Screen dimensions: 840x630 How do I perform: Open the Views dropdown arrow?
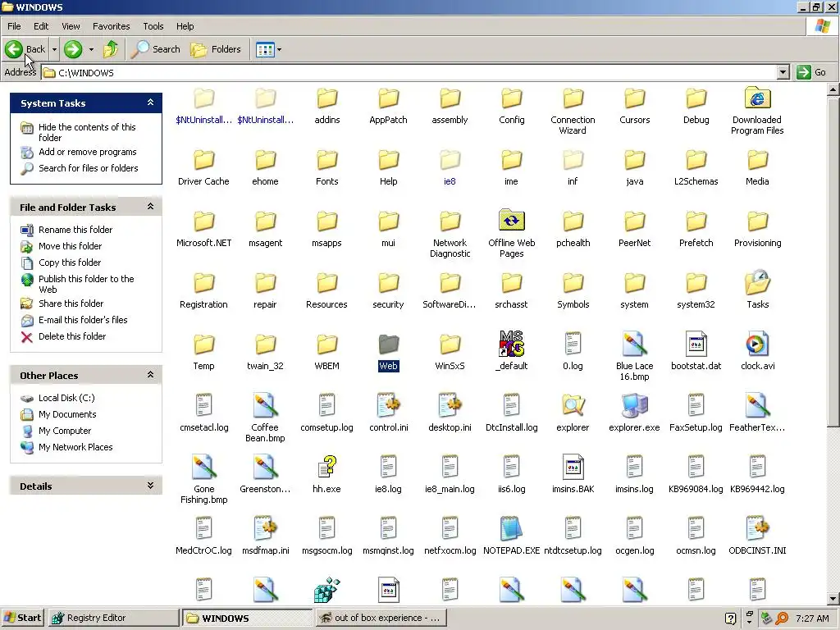pyautogui.click(x=279, y=50)
